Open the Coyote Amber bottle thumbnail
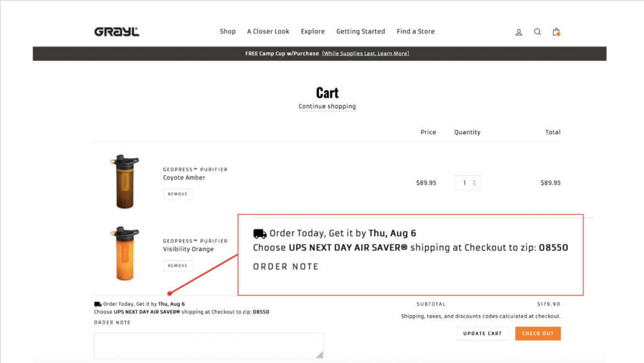 (x=125, y=181)
